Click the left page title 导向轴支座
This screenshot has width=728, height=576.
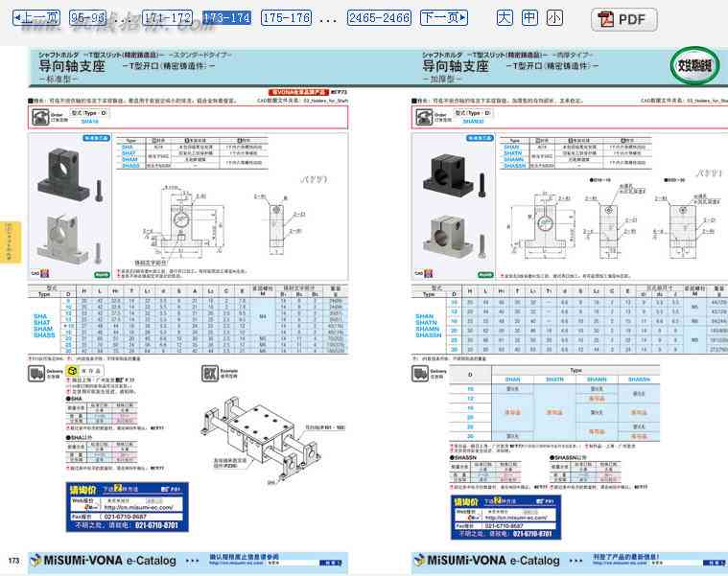click(72, 66)
